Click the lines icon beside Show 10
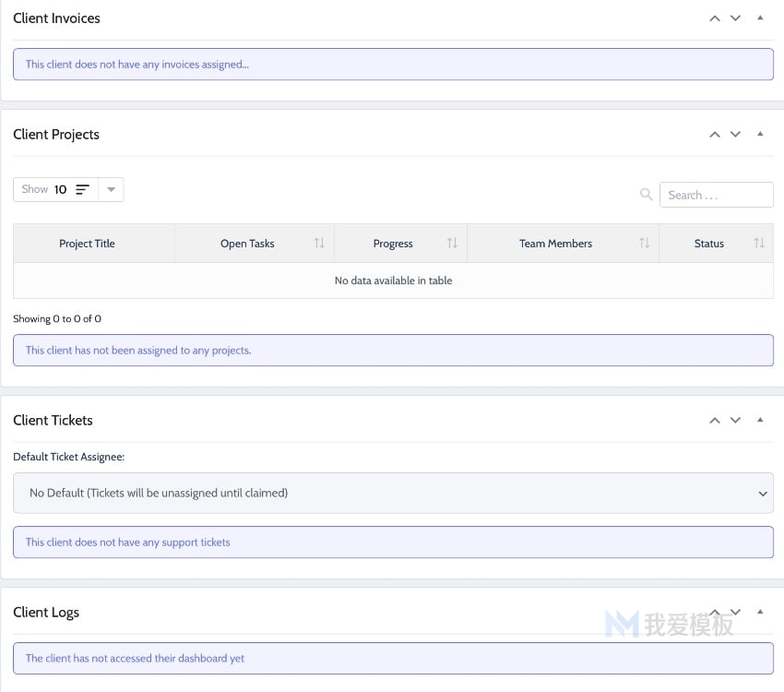 [82, 189]
